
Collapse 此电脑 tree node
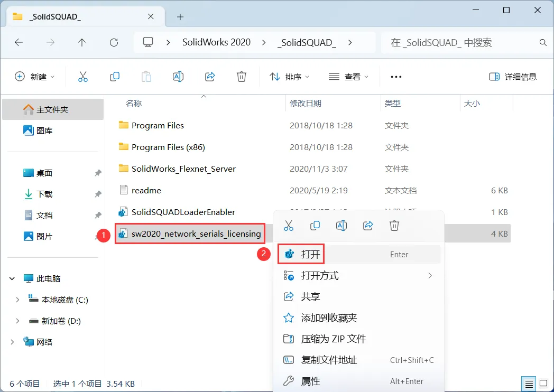point(12,278)
